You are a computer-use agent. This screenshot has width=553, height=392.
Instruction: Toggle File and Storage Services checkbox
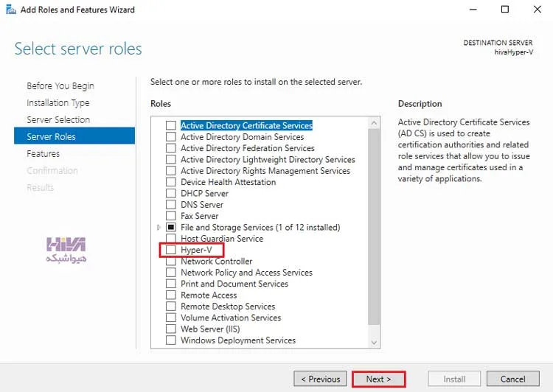tap(171, 228)
